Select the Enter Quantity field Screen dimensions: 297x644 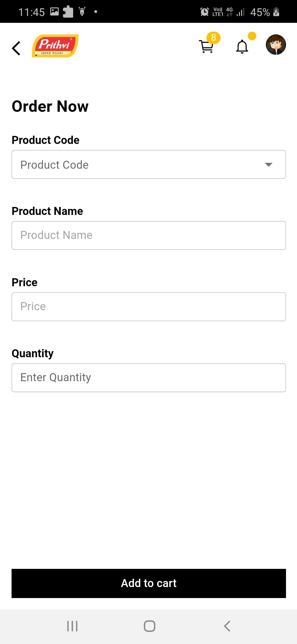149,378
